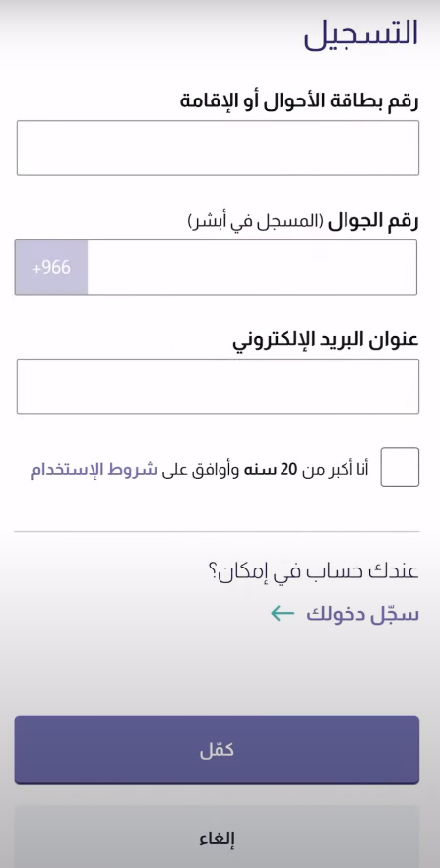
Task: Tap the +966 country code prefix
Action: (51, 267)
